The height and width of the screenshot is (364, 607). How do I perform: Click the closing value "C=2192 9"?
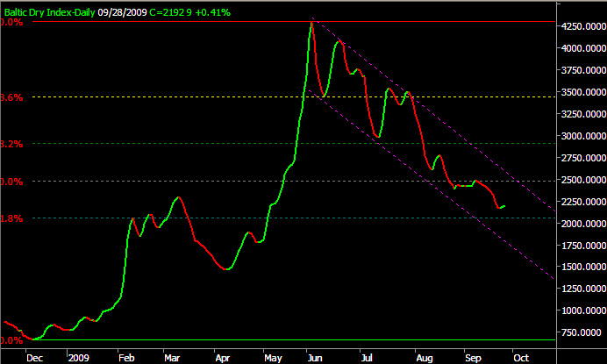tap(171, 12)
